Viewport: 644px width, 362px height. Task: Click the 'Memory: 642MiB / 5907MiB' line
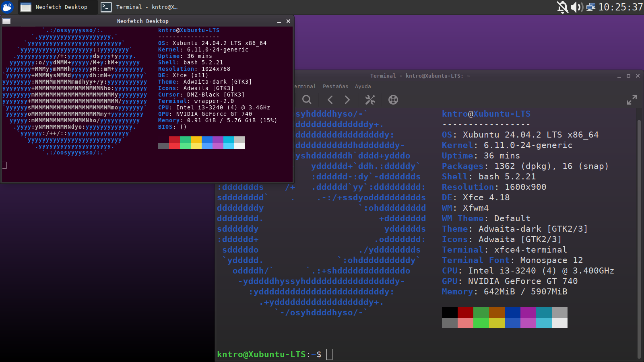[505, 292]
